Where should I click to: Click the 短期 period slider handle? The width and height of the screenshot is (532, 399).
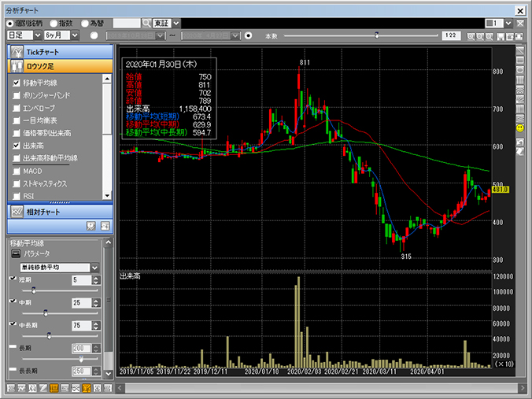[33, 290]
